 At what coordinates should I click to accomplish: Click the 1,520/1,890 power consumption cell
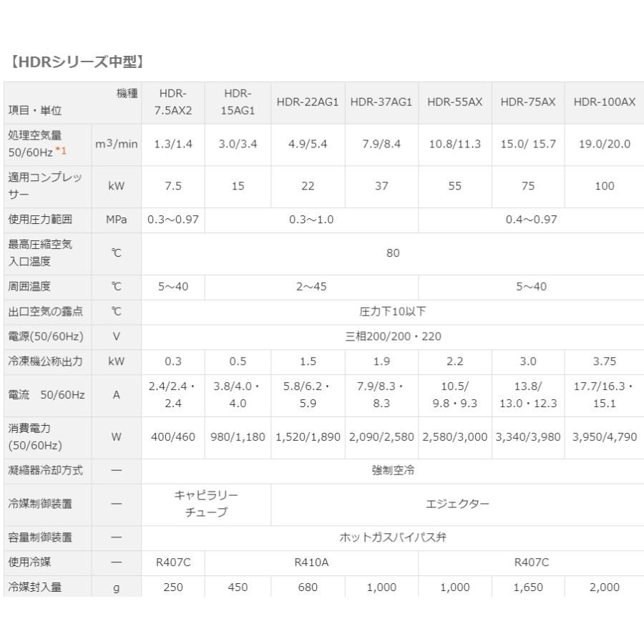308,437
